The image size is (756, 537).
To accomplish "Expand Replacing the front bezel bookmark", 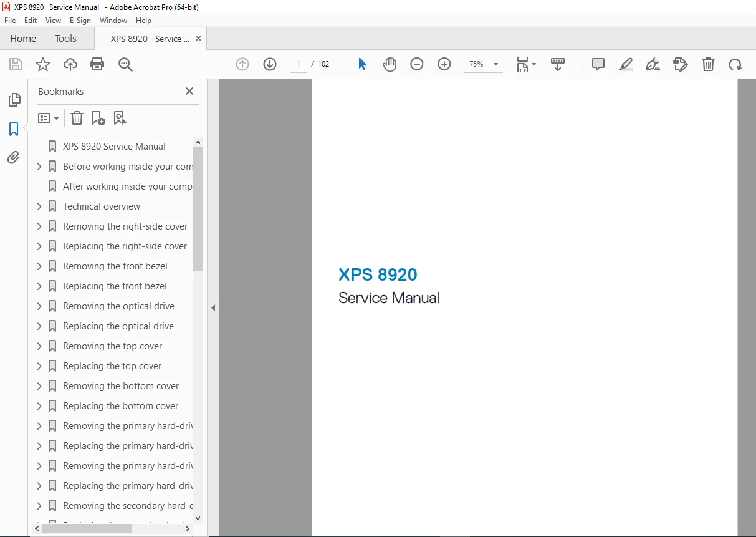I will (39, 286).
